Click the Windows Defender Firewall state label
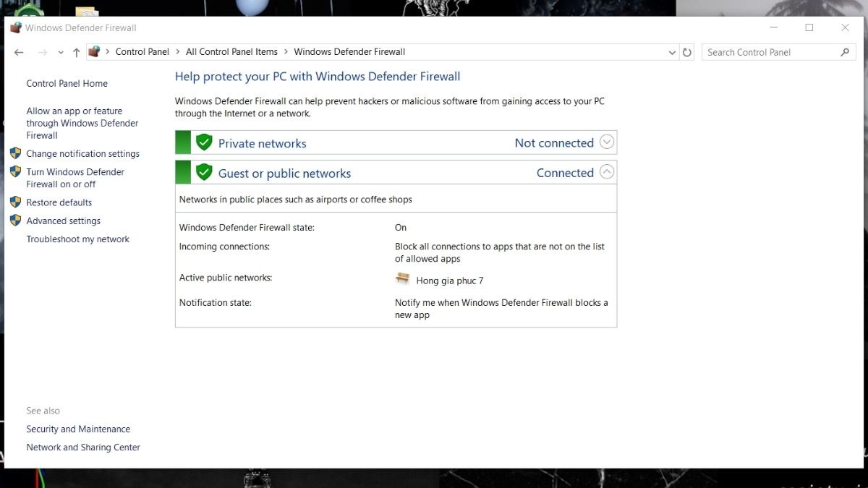The width and height of the screenshot is (868, 488). point(247,228)
